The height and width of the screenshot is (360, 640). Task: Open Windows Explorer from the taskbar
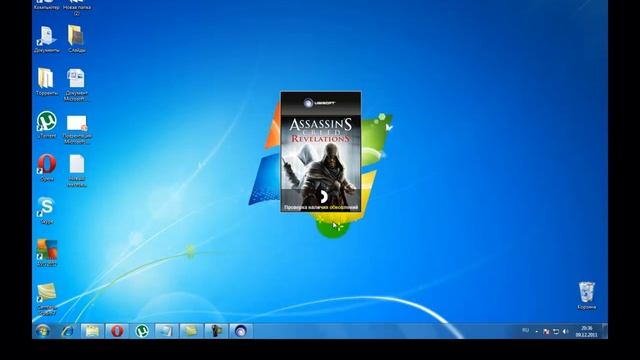click(92, 331)
